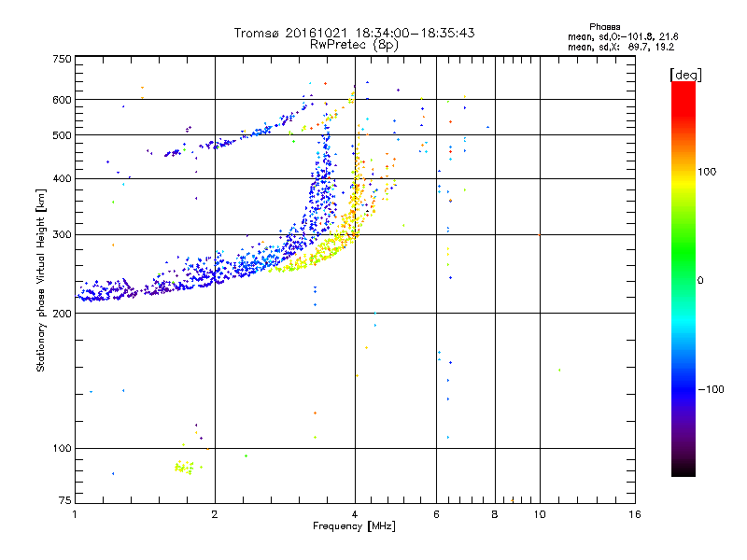Click colorbar tick label '-100'

tap(711, 389)
